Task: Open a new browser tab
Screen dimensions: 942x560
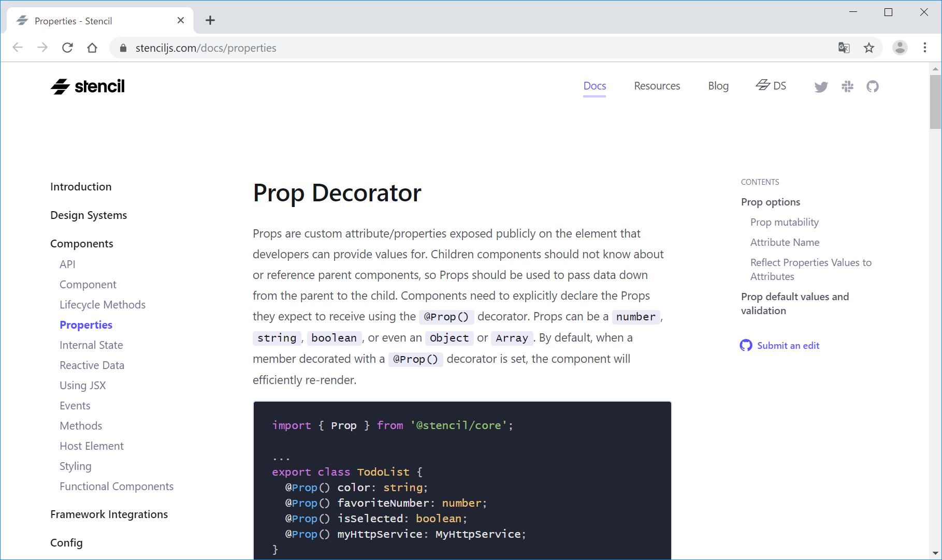Action: 210,21
